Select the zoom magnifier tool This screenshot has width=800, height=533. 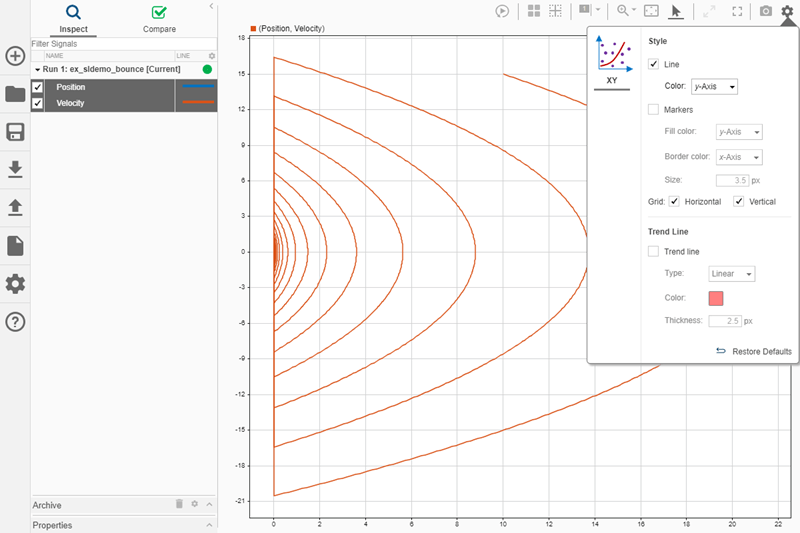[x=622, y=10]
